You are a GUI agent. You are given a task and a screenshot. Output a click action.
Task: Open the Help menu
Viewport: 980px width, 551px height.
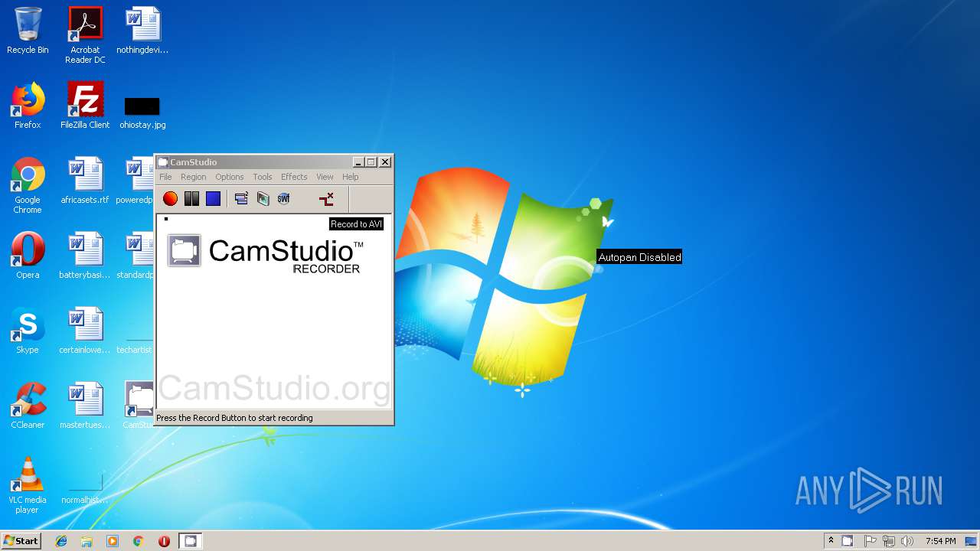tap(350, 177)
